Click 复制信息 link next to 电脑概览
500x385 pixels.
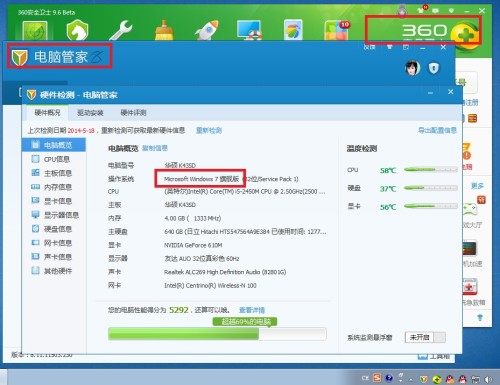point(155,148)
